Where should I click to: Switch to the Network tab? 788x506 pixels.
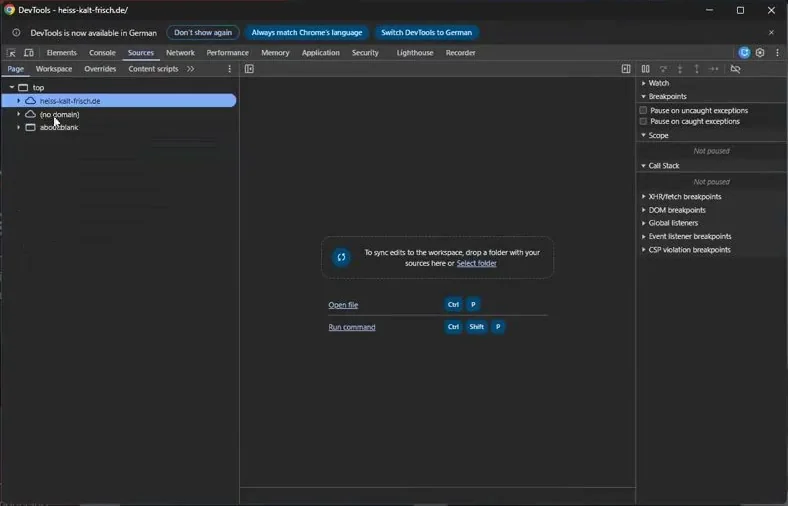tap(180, 53)
